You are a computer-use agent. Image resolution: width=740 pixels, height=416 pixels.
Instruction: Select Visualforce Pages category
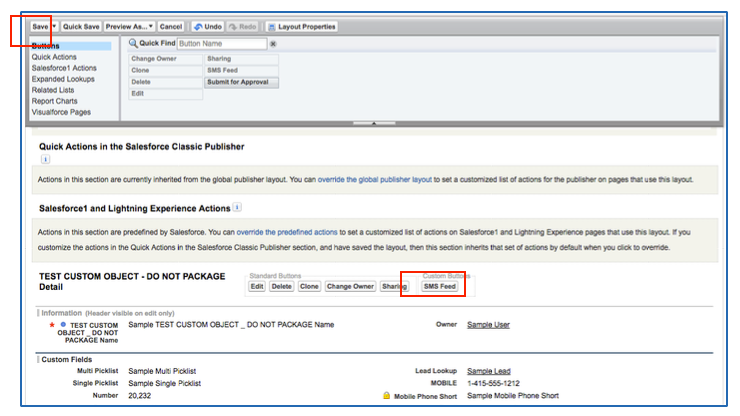pyautogui.click(x=61, y=112)
